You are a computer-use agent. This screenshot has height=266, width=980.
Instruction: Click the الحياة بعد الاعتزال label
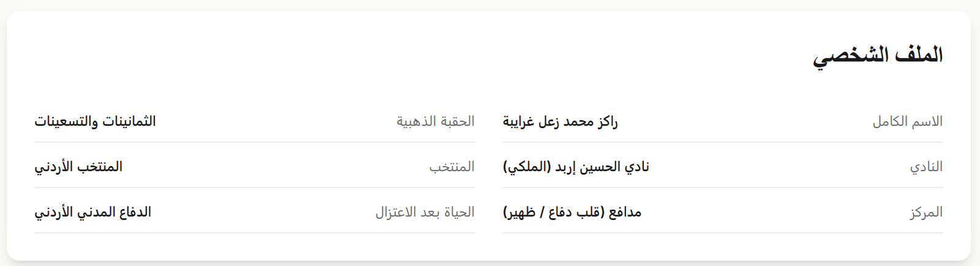425,212
